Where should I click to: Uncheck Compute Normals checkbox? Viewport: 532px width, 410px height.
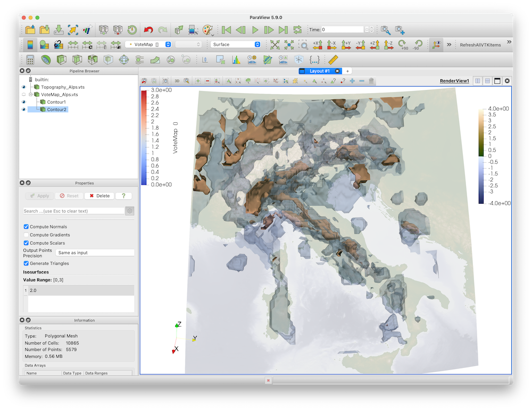pos(26,227)
